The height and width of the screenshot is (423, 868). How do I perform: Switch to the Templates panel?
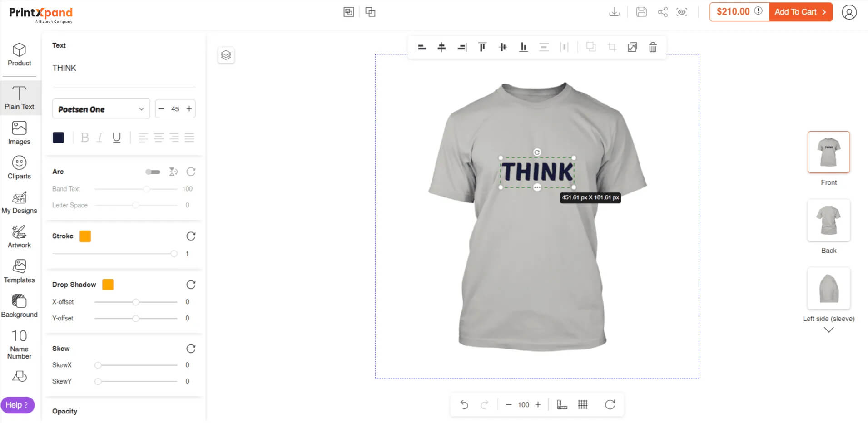(x=19, y=271)
